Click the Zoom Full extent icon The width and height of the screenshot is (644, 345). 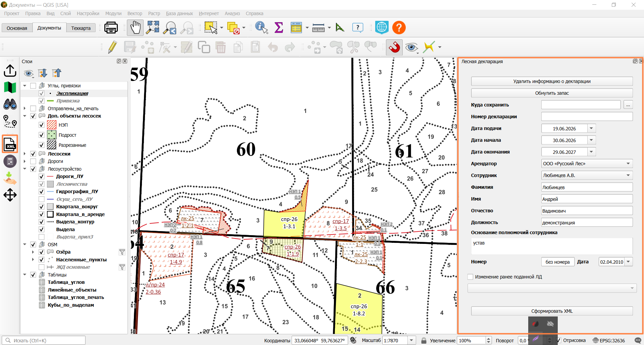(153, 28)
